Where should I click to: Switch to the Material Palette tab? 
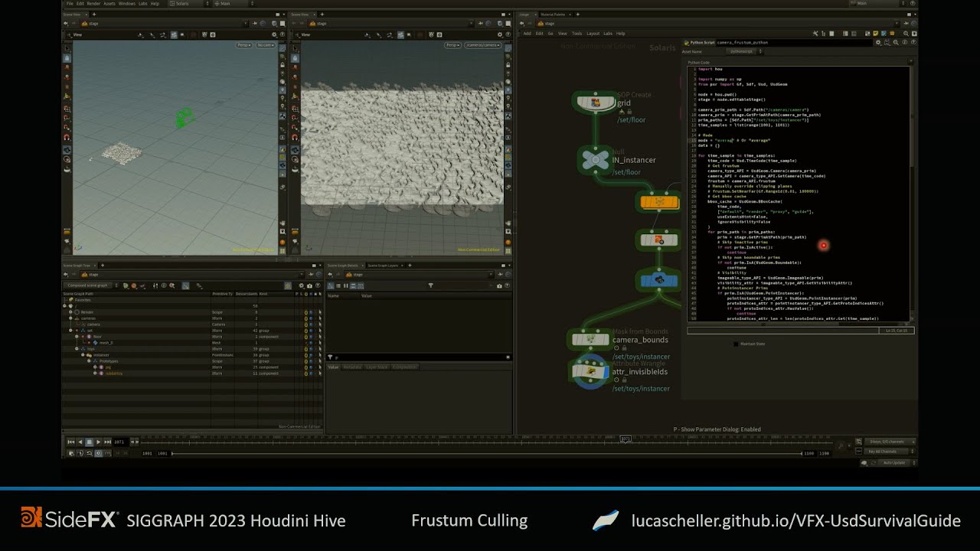(553, 14)
